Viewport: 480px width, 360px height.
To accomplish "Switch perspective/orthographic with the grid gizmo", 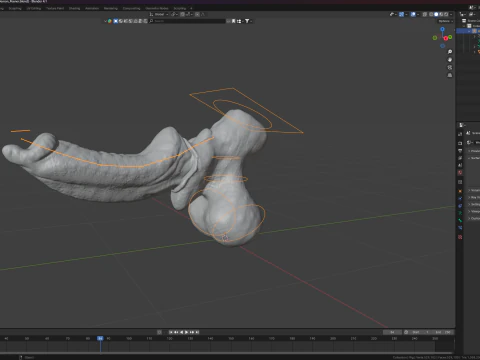I will click(x=450, y=75).
